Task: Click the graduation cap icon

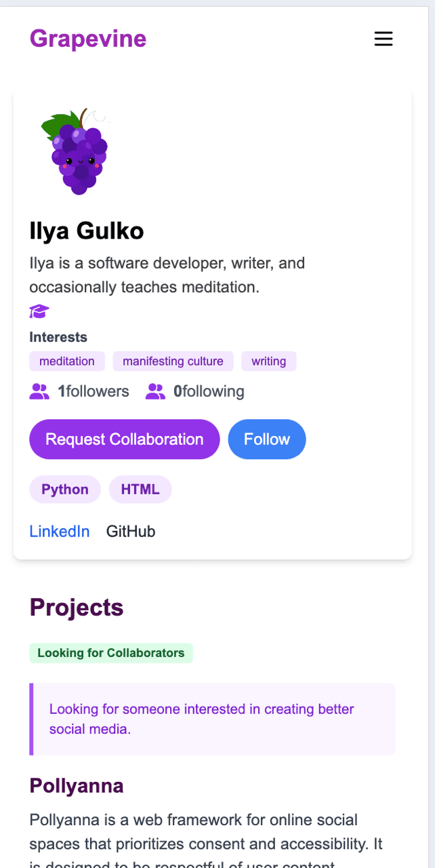Action: [39, 312]
